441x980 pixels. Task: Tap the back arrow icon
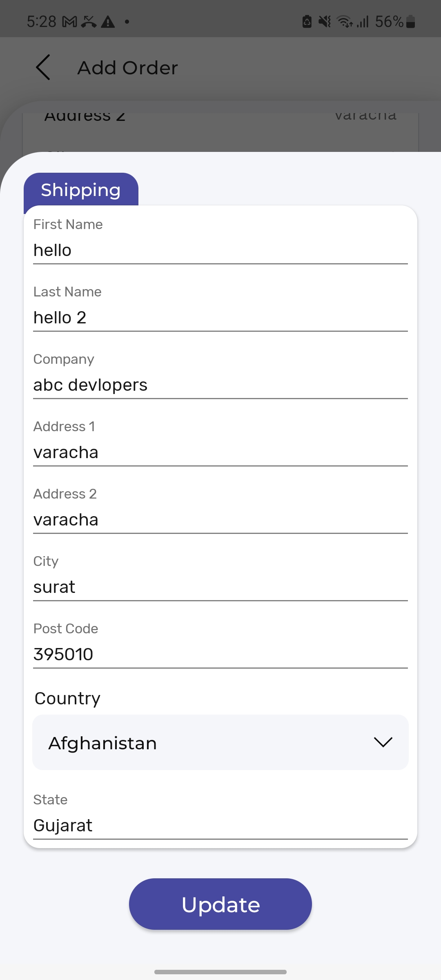(43, 67)
